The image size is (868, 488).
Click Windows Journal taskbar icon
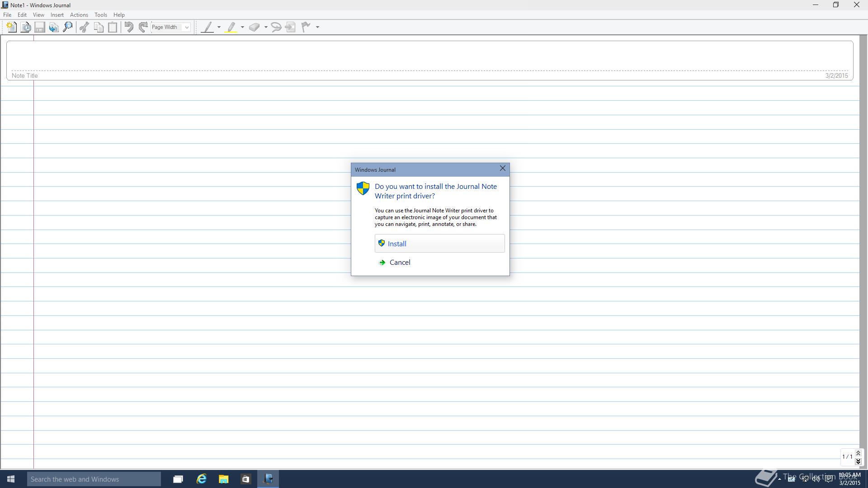[268, 479]
